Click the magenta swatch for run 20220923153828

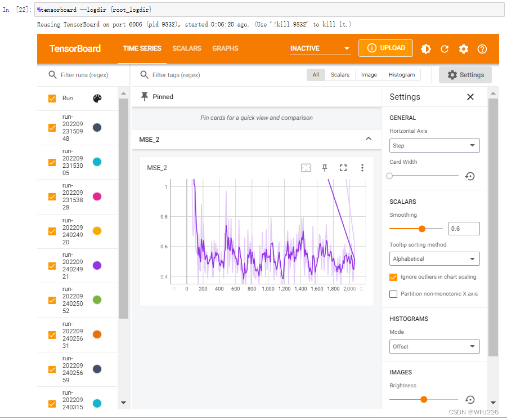point(97,196)
